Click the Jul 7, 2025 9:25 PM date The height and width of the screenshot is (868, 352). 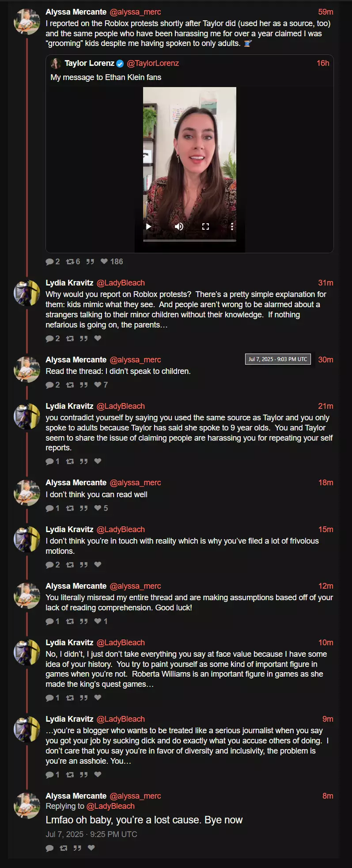point(91,834)
